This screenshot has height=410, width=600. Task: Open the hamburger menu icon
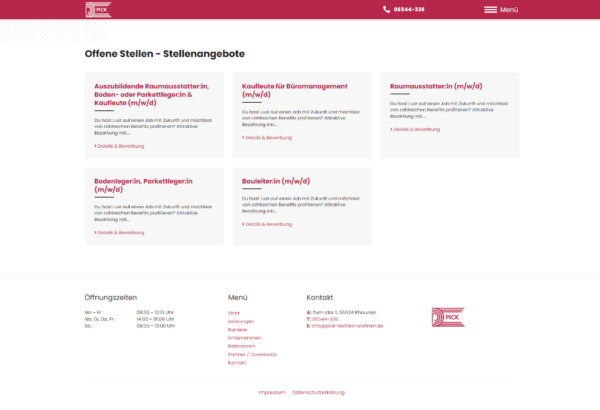[490, 10]
